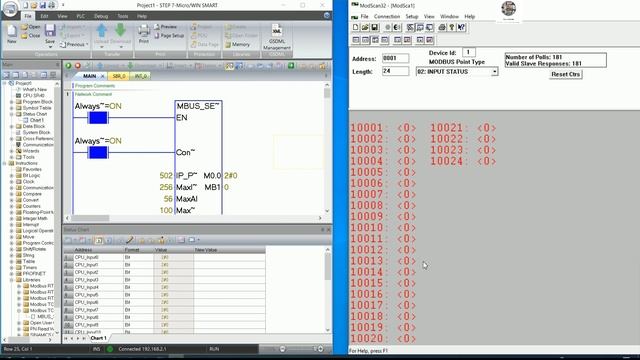Click the ModScan32 save disk icon
This screenshot has width=640, height=360.
374,27
